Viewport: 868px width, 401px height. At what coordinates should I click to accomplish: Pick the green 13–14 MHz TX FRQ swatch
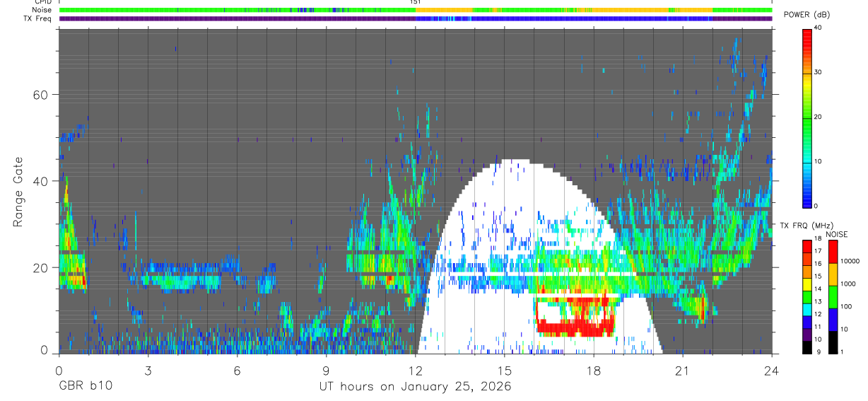(x=807, y=296)
